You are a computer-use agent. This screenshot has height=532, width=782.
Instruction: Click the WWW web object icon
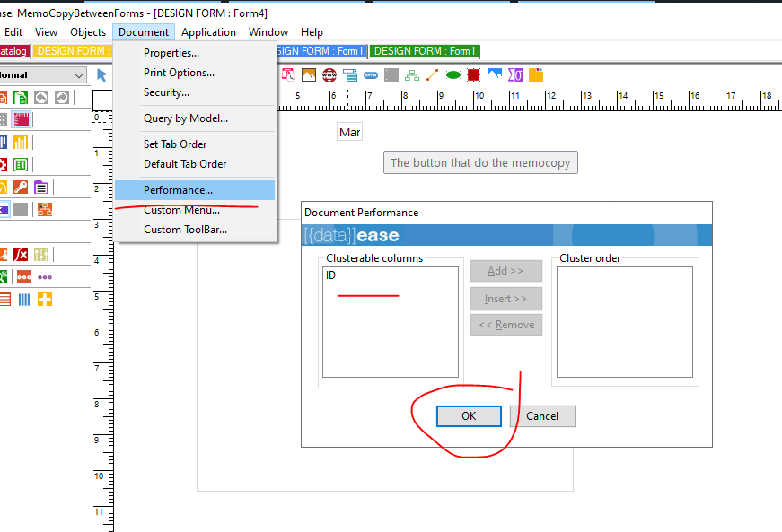(329, 75)
